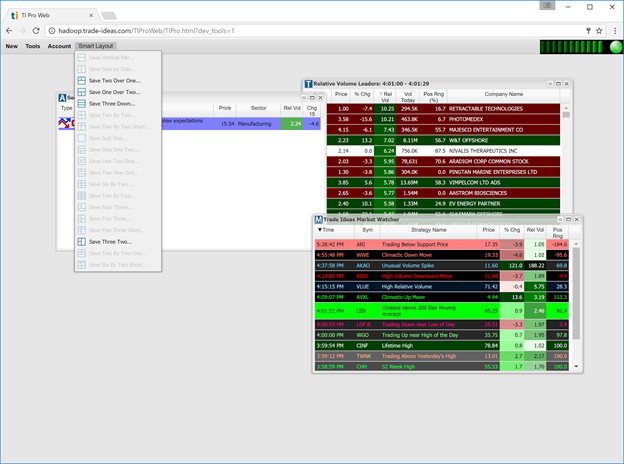Click the M icon of Trade Ideas Market Watcher
Viewport: 624px width, 464px height.
[x=318, y=220]
